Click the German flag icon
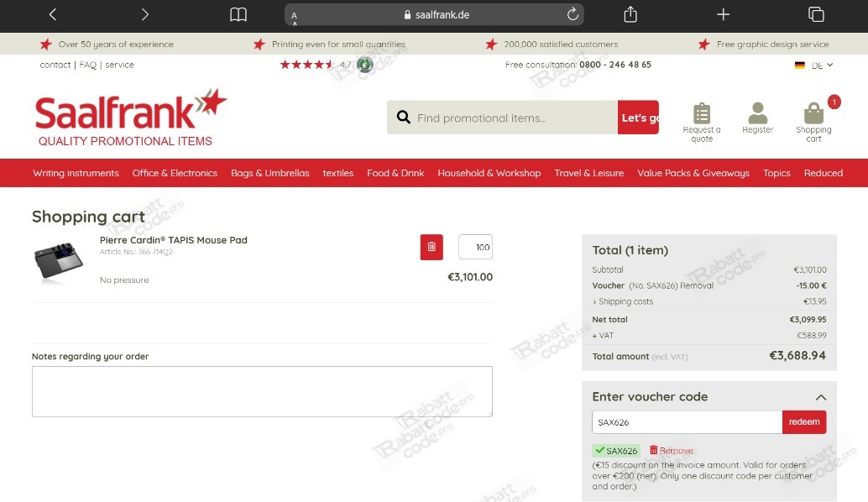The image size is (868, 502). 799,65
